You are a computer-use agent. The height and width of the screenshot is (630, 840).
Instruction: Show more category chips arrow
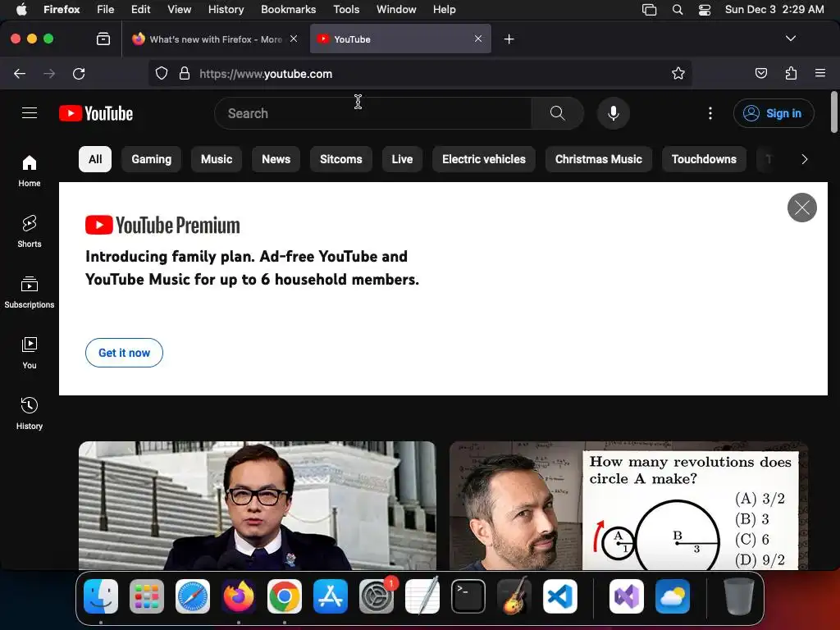804,159
